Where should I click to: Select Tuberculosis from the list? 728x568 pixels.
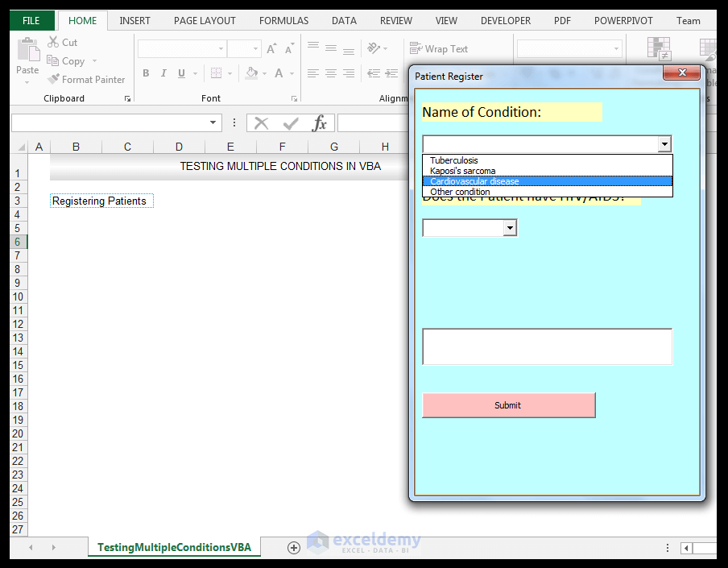[548, 160]
